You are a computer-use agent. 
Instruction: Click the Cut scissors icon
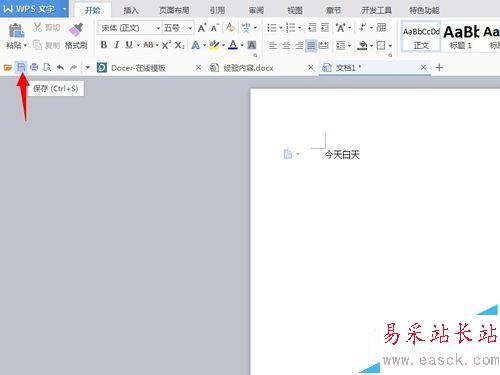click(37, 27)
